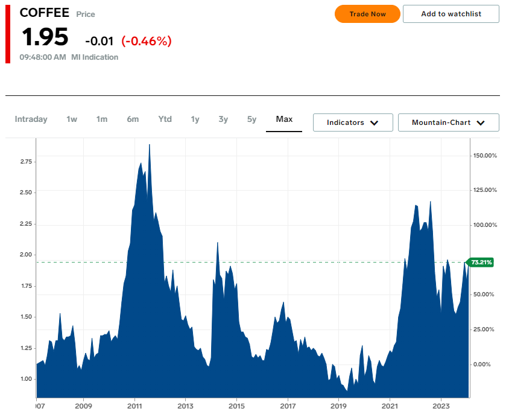The image size is (506, 420).
Task: Show the 6m chart range
Action: point(133,119)
